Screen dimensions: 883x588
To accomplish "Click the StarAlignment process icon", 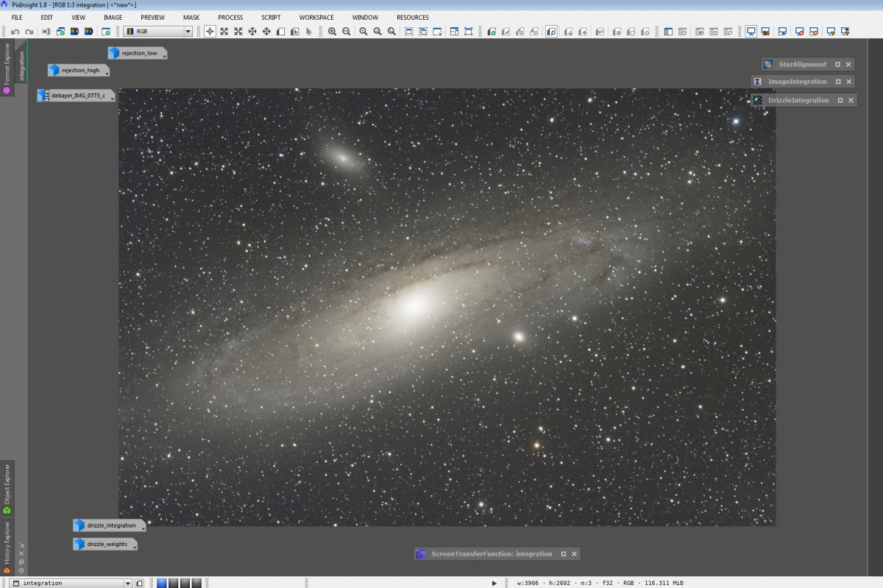I will click(768, 65).
